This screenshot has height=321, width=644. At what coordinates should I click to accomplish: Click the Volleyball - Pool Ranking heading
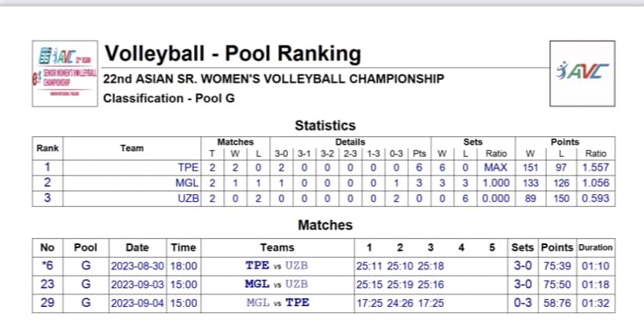coord(233,53)
